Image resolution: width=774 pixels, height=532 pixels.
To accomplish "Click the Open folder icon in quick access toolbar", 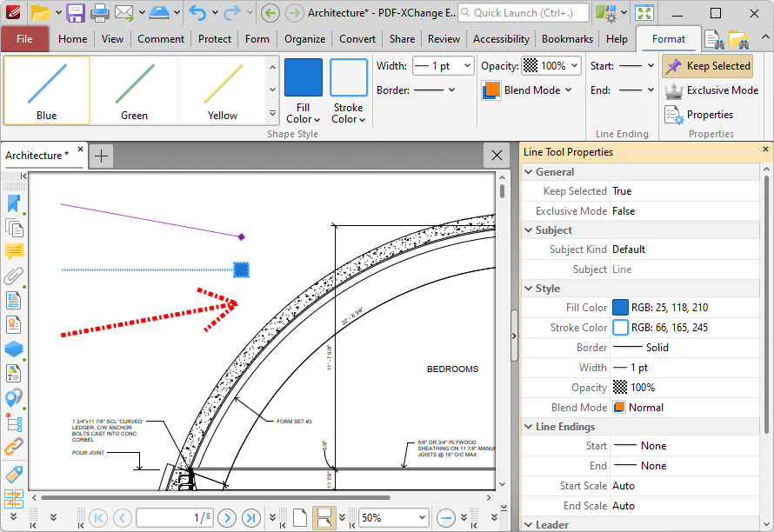I will [41, 13].
